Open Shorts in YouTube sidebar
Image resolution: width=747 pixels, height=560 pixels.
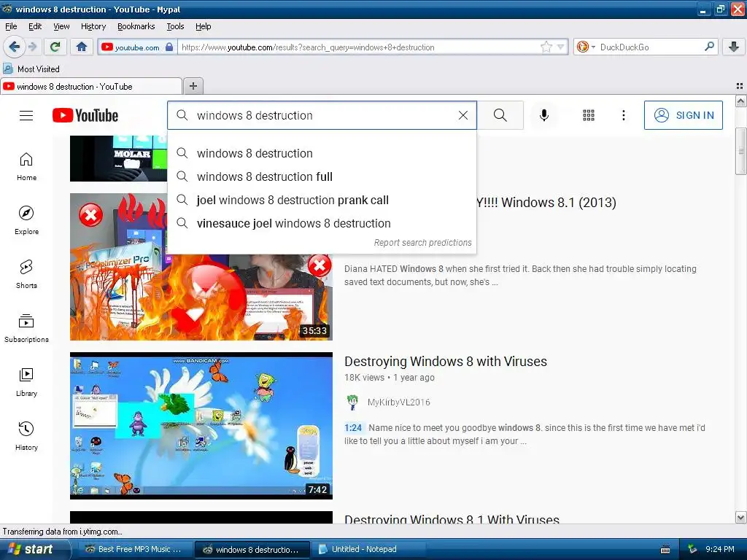[26, 274]
